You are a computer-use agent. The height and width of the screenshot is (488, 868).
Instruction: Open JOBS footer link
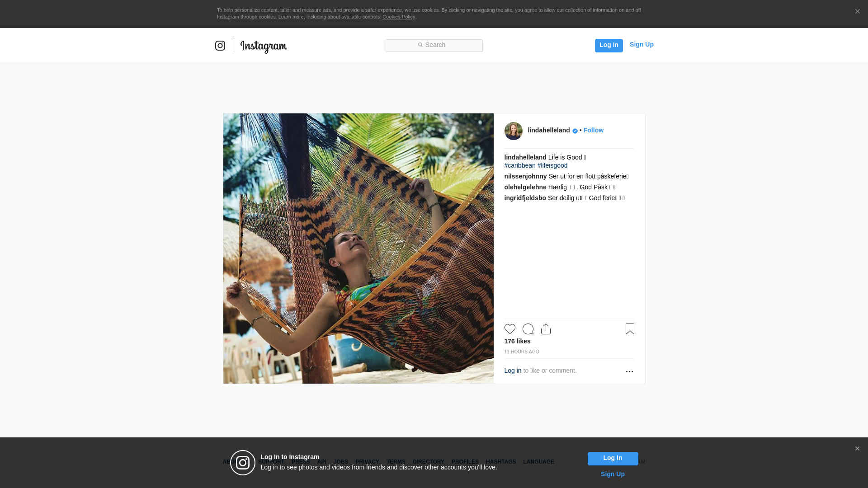pos(341,462)
